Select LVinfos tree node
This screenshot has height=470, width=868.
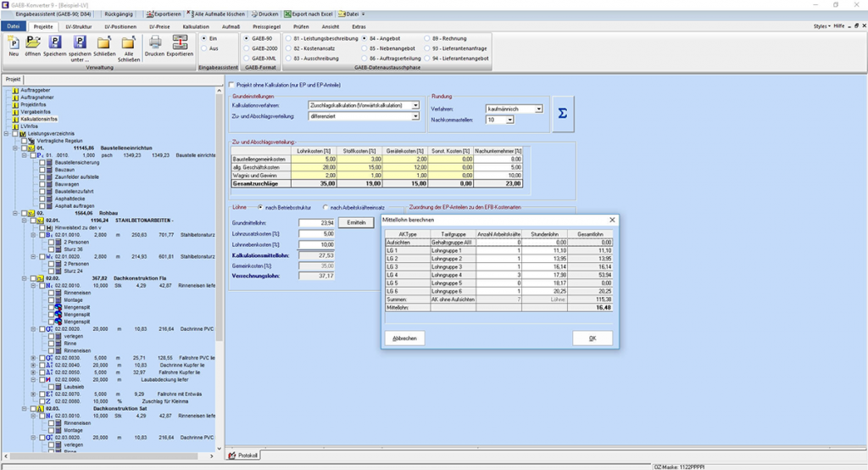pos(30,126)
